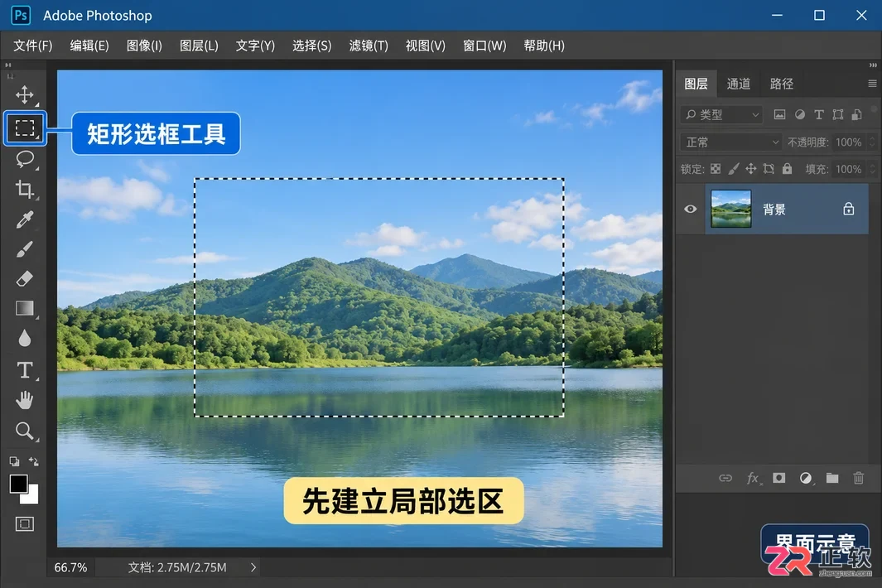Click the 66.7% zoom level field
882x588 pixels.
(70, 567)
